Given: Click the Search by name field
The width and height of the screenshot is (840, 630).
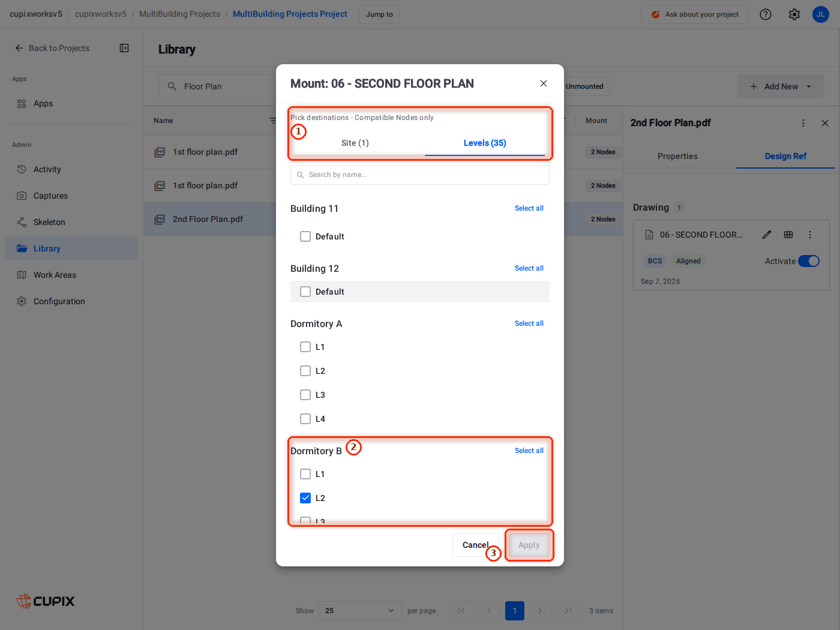Looking at the screenshot, I should click(420, 175).
